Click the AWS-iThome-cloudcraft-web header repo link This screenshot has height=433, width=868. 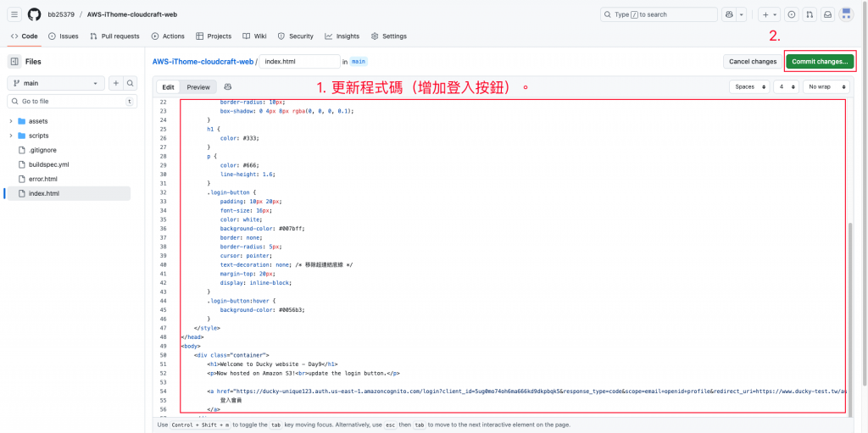coord(132,14)
